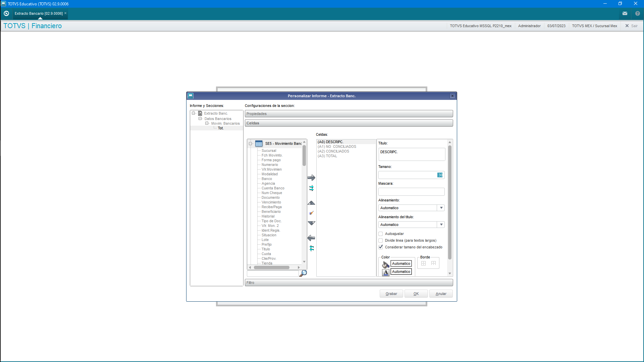This screenshot has height=362, width=644.
Task: Open the mail envelope icon
Action: 625,13
